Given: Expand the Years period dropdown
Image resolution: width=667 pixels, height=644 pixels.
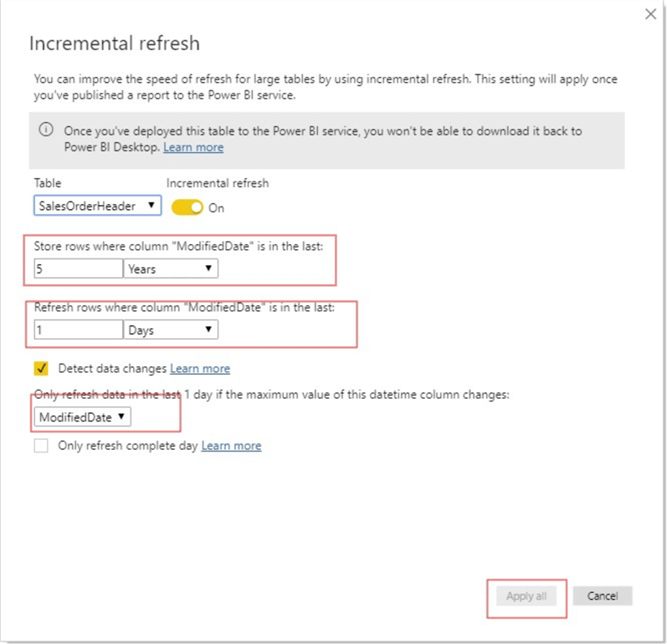Looking at the screenshot, I should 171,268.
